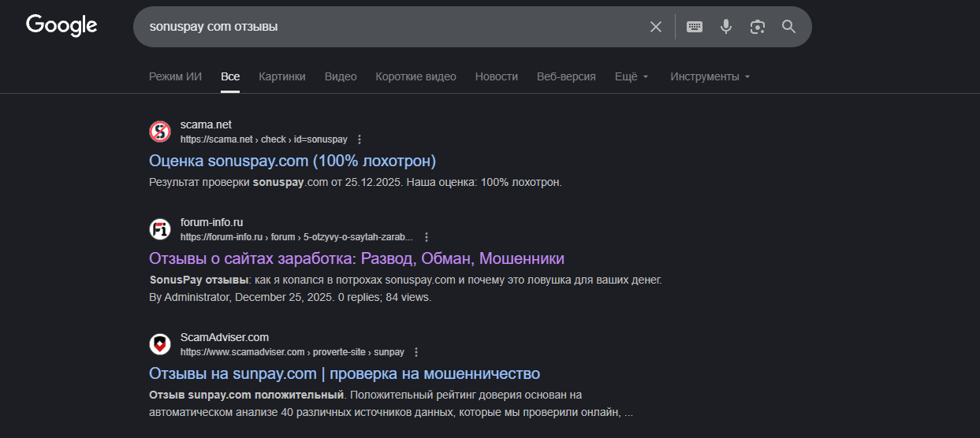The width and height of the screenshot is (980, 438).
Task: Open more options for ScamAdviser result
Action: 416,352
